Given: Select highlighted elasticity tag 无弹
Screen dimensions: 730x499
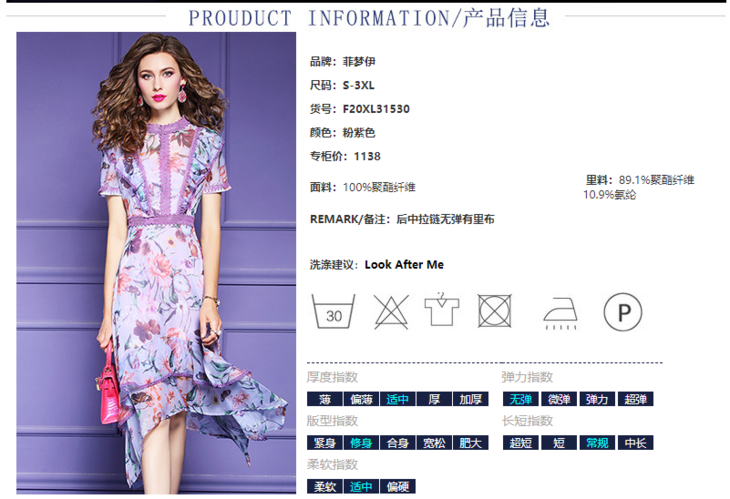Looking at the screenshot, I should click(520, 399).
